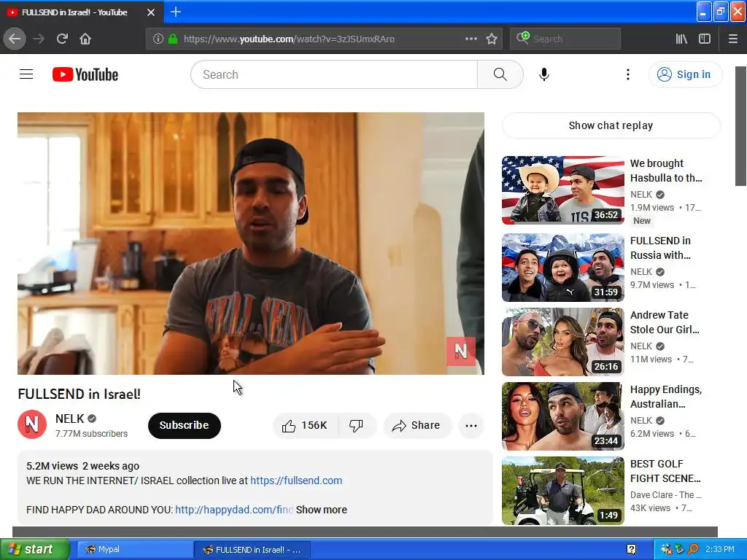
Task: Open the browser Library icon
Action: pyautogui.click(x=681, y=39)
